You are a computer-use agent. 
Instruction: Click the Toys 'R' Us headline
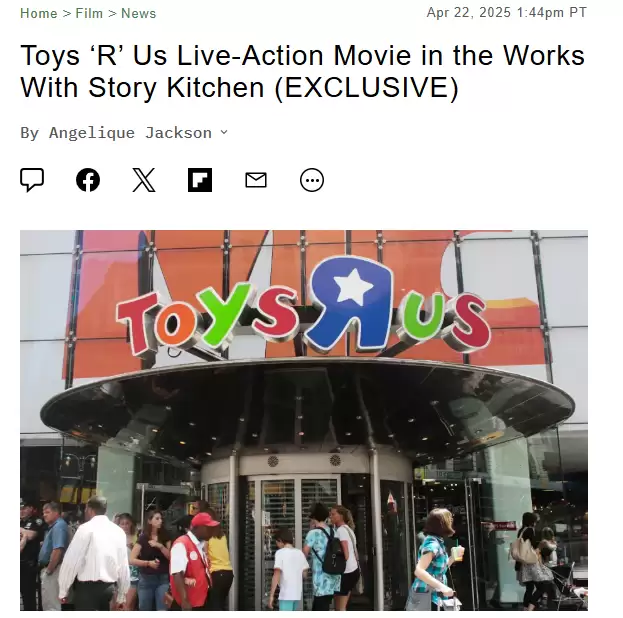[302, 72]
